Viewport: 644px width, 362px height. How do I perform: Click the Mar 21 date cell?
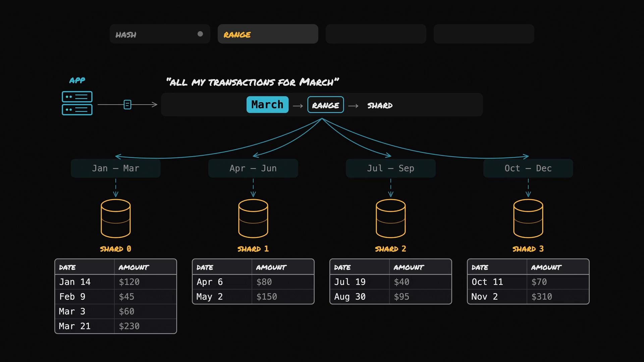(x=85, y=326)
